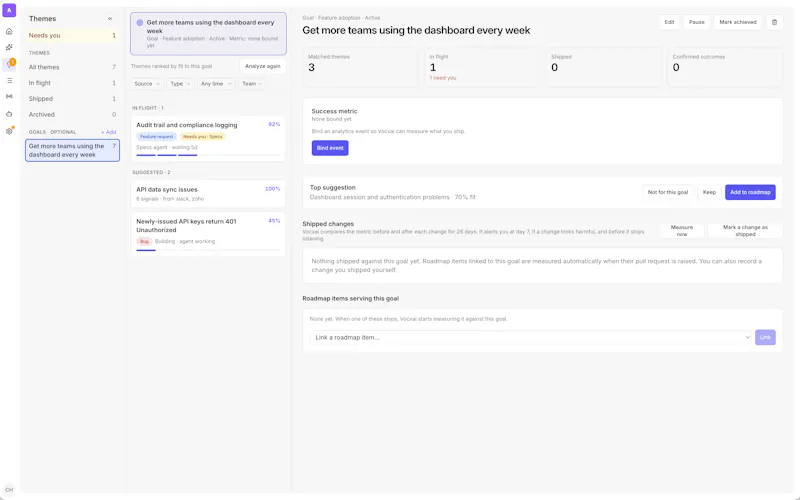
Task: Click the Shipped stat card
Action: click(603, 67)
